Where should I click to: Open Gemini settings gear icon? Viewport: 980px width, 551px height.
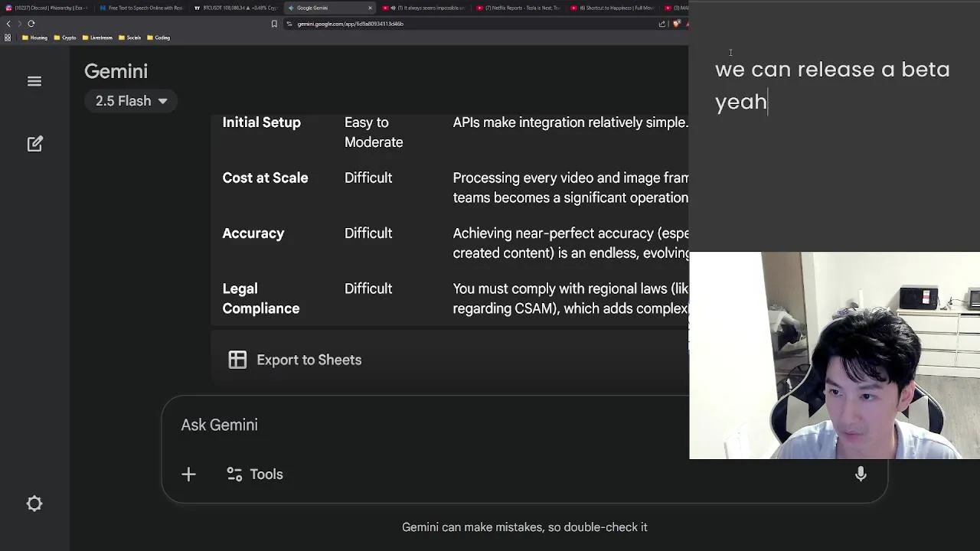34,504
